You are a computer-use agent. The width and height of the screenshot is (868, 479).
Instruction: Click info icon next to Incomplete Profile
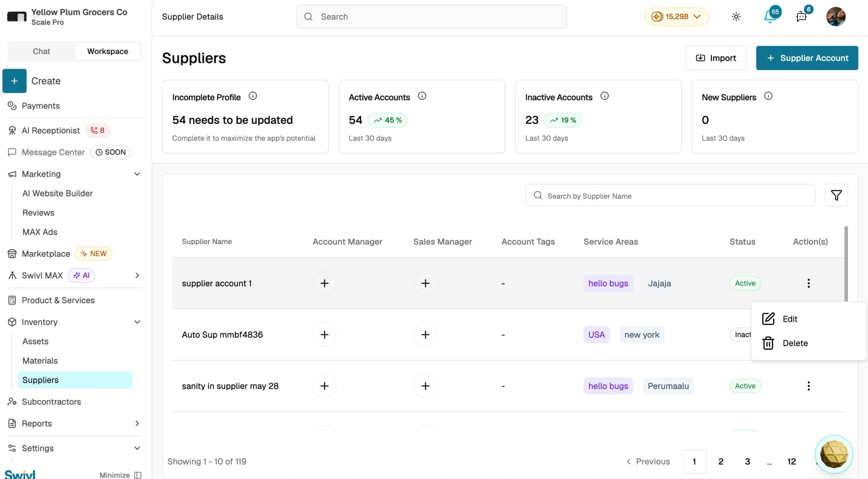253,96
